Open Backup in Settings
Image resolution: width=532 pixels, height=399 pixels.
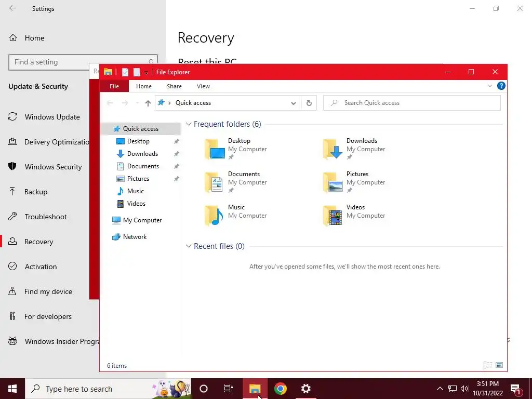click(x=28, y=192)
